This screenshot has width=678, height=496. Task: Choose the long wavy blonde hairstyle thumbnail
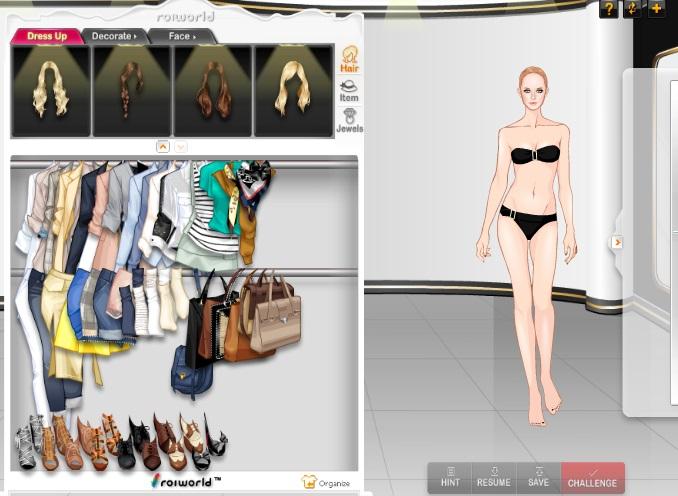(51, 91)
